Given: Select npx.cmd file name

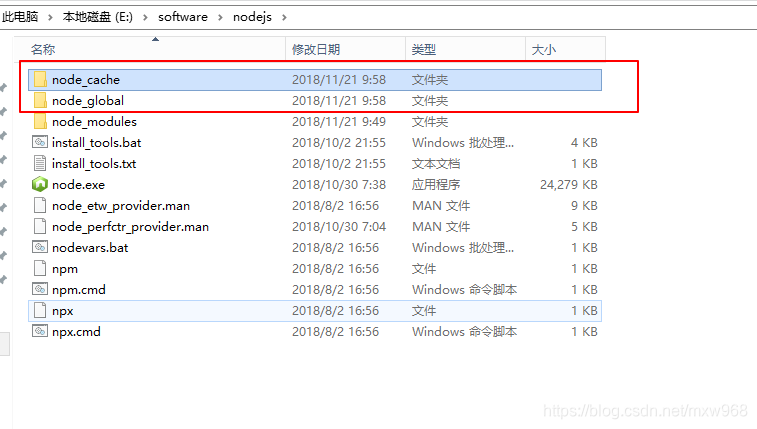Looking at the screenshot, I should 76,332.
